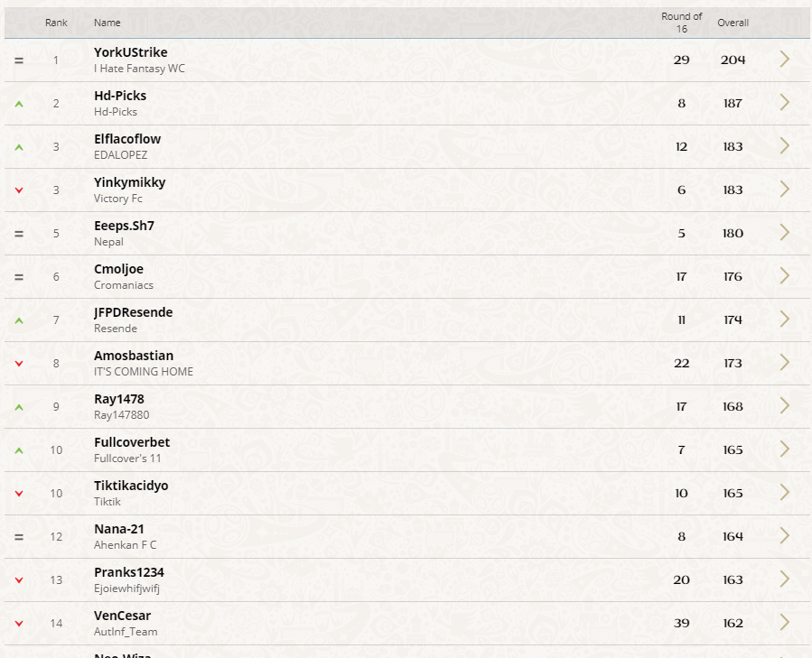The width and height of the screenshot is (812, 658).
Task: Expand Elflacoflow row using right chevron
Action: [x=785, y=146]
